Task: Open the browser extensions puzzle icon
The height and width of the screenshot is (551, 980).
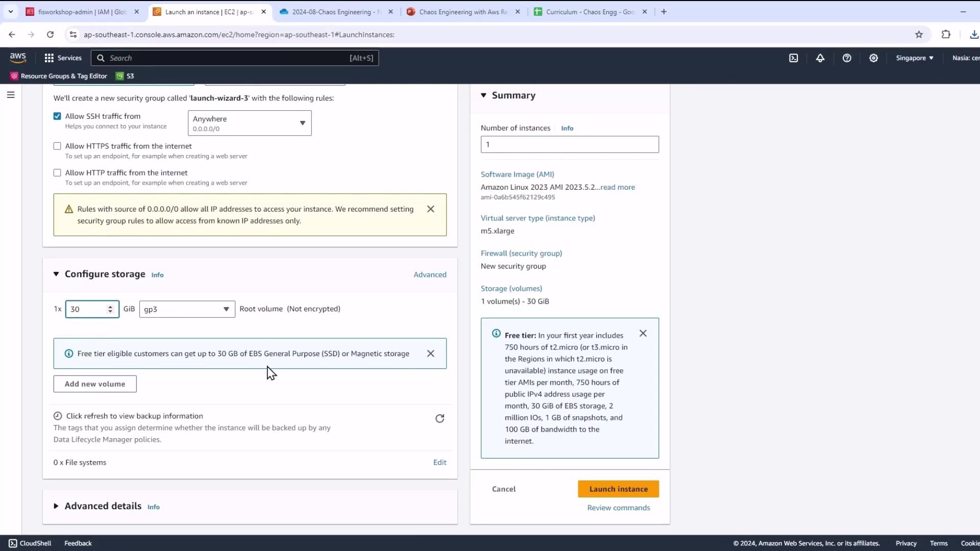Action: pos(946,35)
